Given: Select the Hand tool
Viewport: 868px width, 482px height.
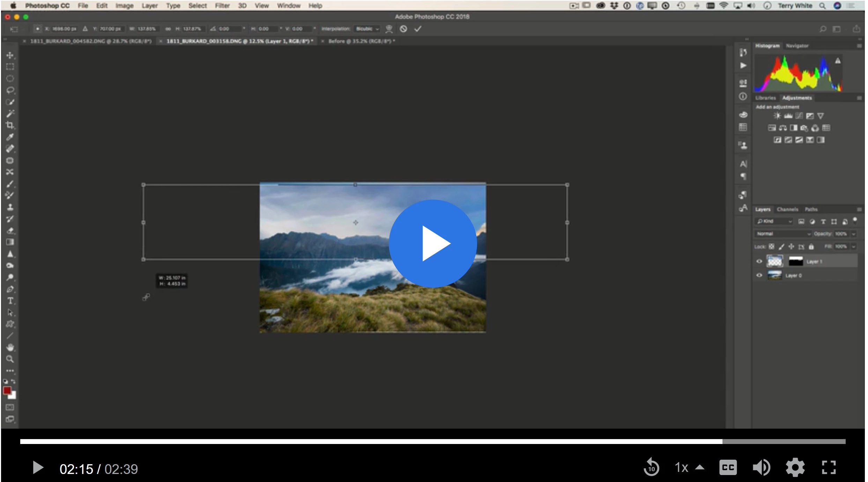Looking at the screenshot, I should click(10, 347).
